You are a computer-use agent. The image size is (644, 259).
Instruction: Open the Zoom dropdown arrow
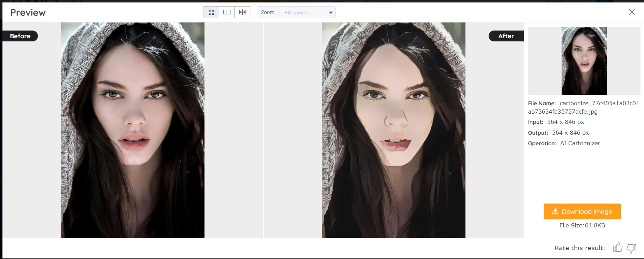330,13
